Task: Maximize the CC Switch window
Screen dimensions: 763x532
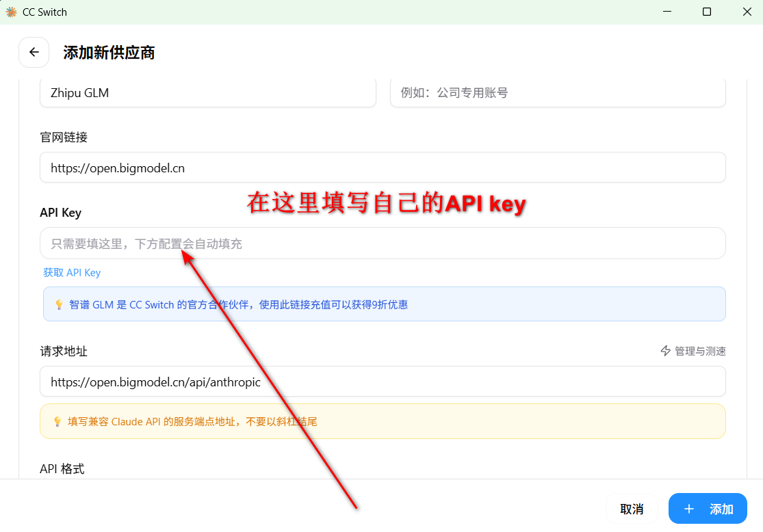Action: 707,12
